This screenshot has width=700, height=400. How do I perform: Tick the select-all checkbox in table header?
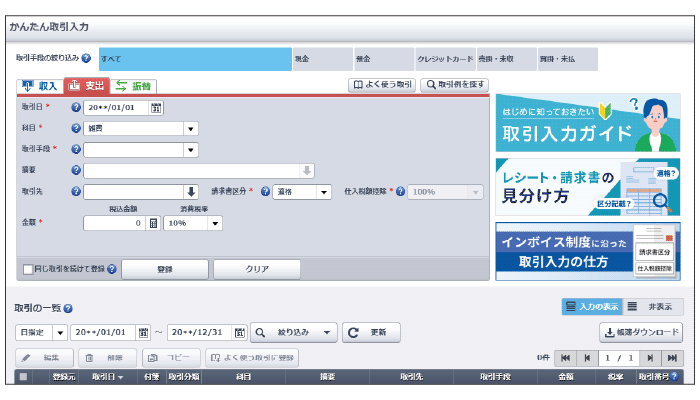23,377
